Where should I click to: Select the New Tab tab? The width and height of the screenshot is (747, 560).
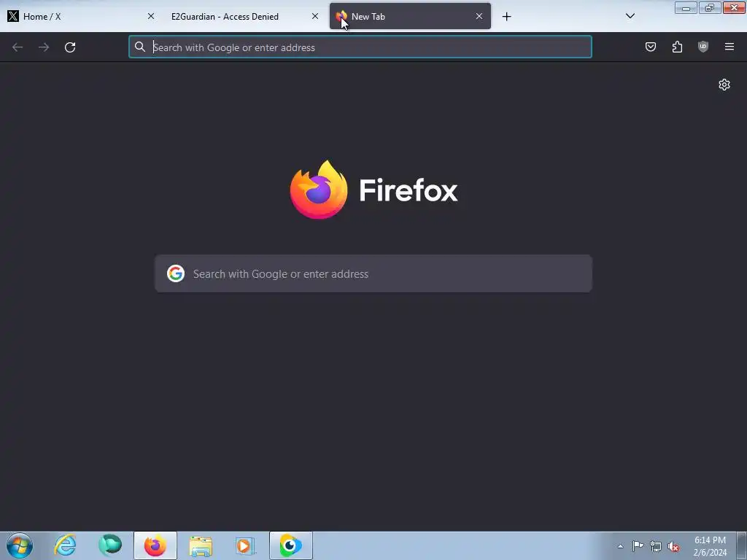click(x=410, y=16)
